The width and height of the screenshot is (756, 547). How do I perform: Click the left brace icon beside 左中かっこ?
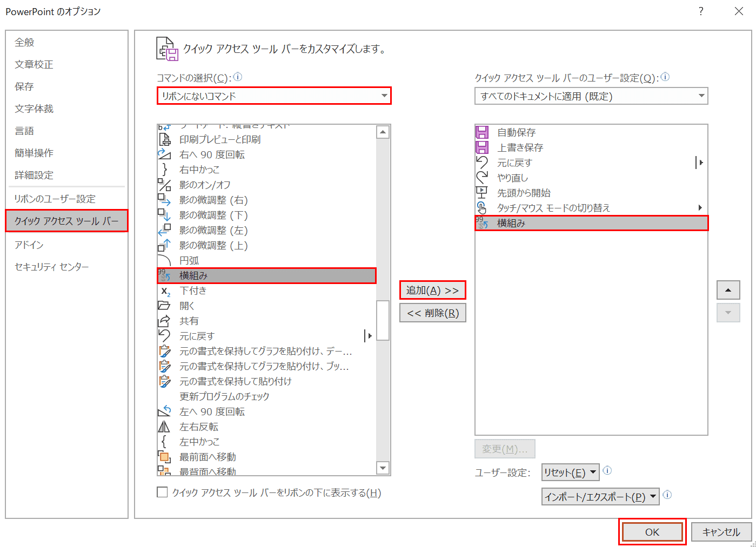tap(164, 442)
